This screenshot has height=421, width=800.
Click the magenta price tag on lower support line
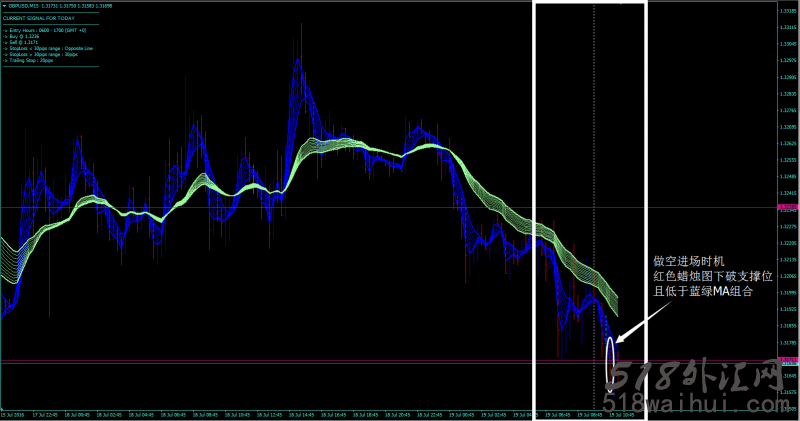[788, 360]
